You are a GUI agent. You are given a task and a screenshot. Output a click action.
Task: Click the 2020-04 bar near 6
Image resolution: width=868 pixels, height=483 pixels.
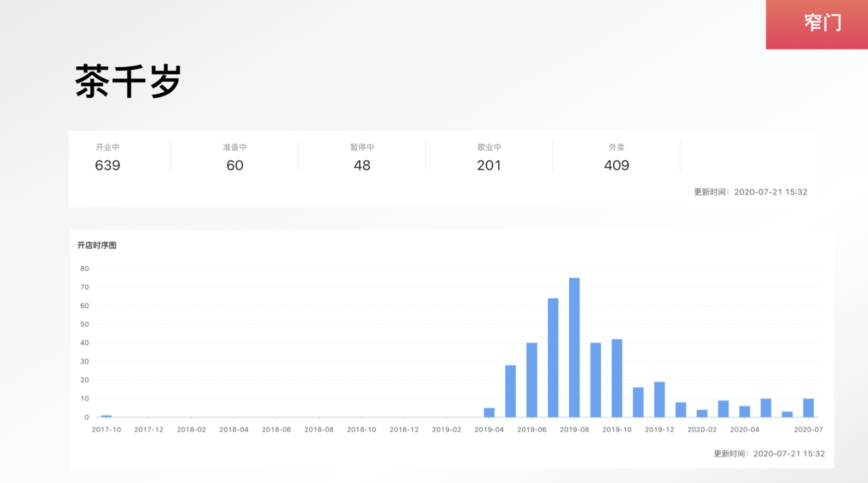(745, 412)
